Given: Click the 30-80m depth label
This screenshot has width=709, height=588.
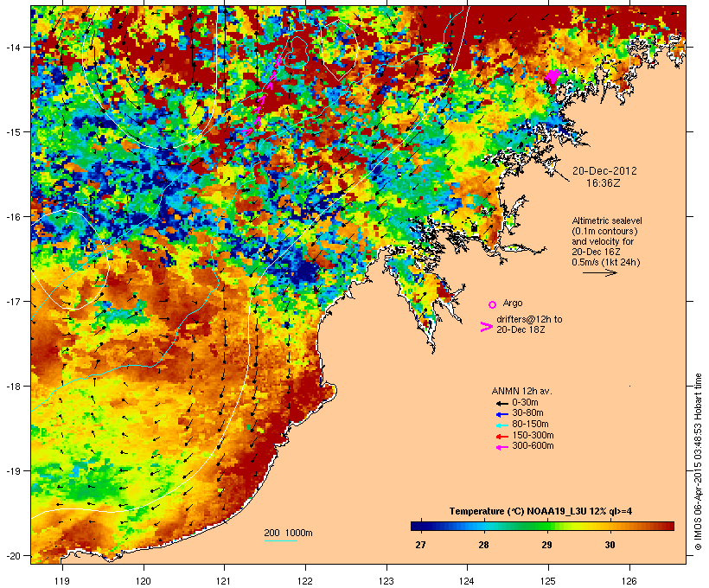Looking at the screenshot, I should pyautogui.click(x=527, y=413).
